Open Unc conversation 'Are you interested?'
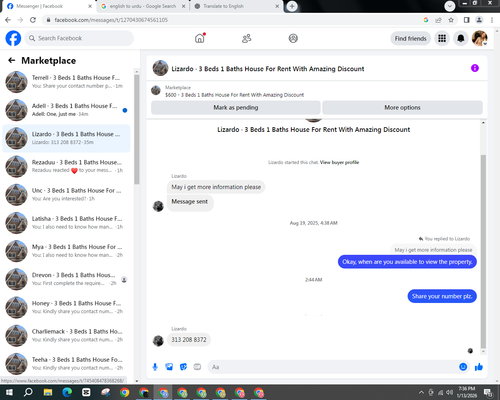500x400 pixels. 66,195
